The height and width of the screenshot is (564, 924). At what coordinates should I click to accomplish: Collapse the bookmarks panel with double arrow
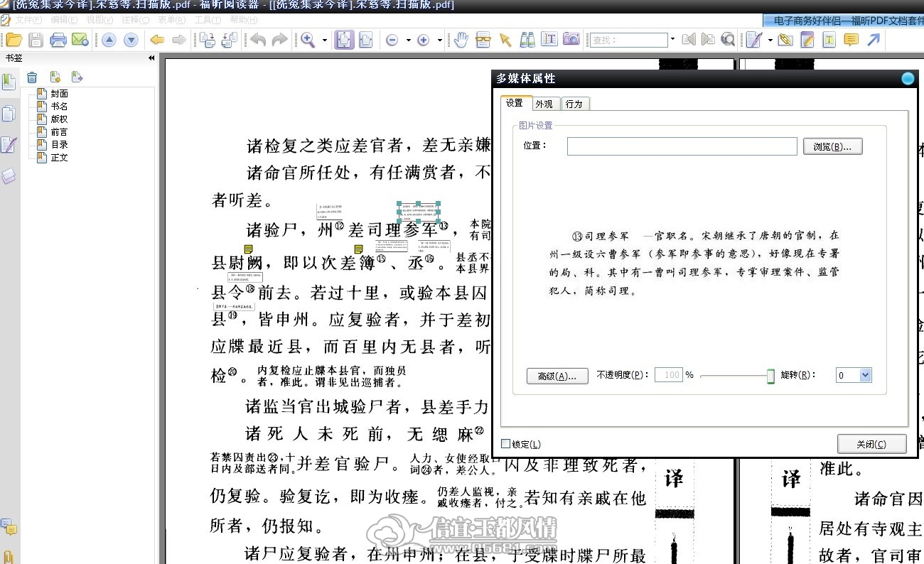click(151, 58)
